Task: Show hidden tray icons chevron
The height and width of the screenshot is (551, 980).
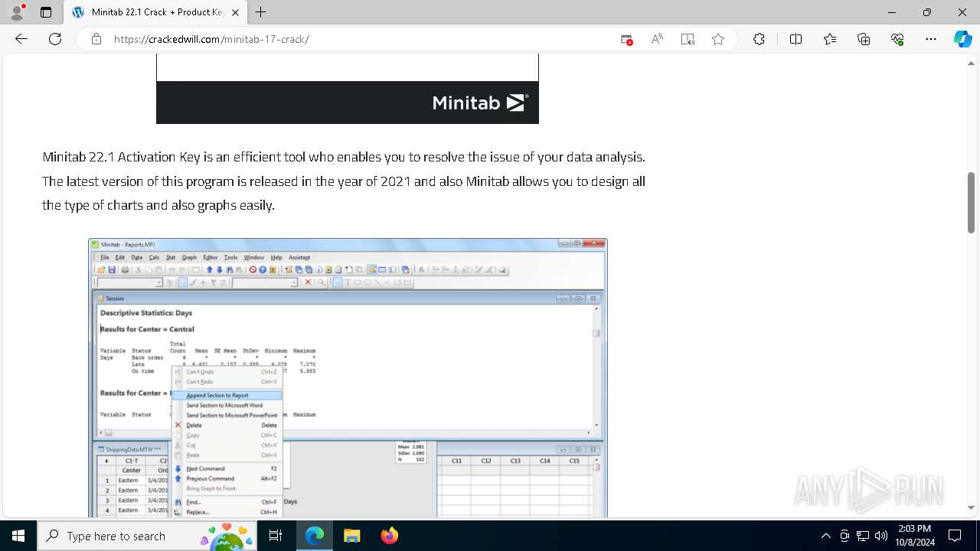Action: (x=825, y=536)
